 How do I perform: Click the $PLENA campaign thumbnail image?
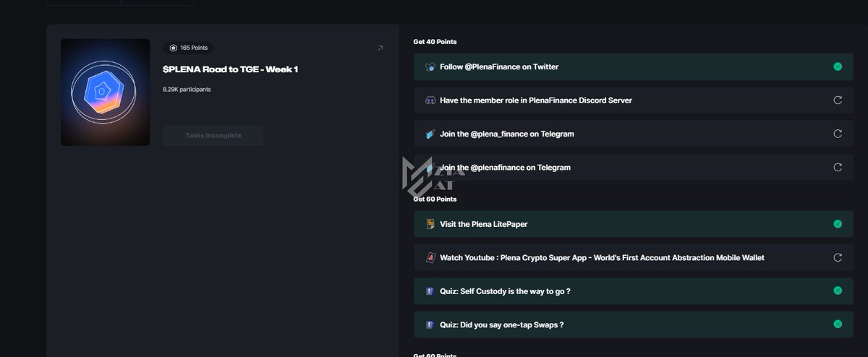(106, 93)
